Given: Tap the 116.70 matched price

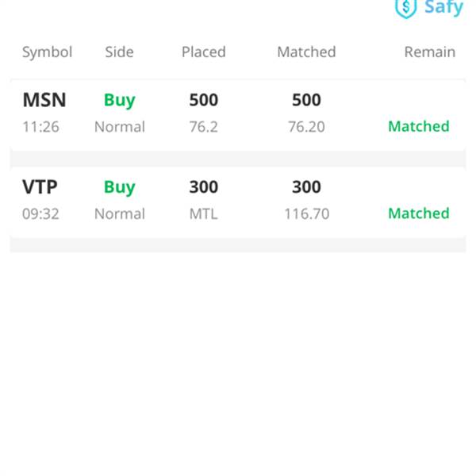Looking at the screenshot, I should pyautogui.click(x=306, y=213).
